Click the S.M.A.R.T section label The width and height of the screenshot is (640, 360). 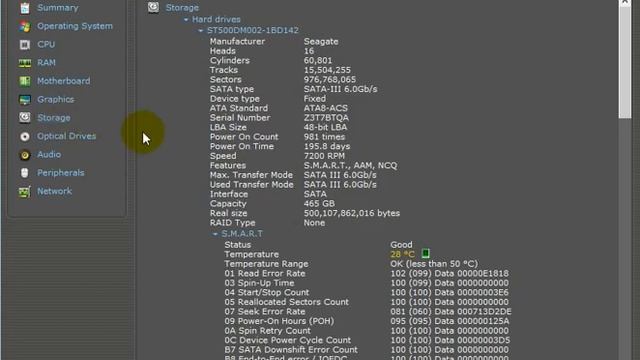(x=242, y=234)
